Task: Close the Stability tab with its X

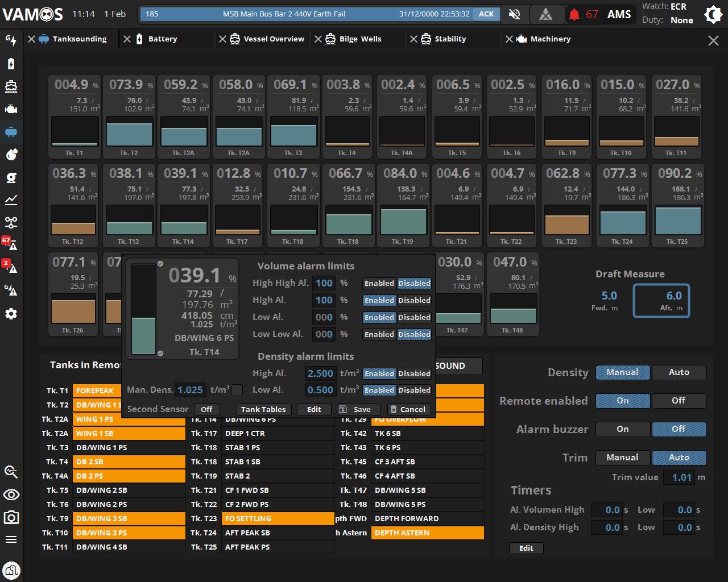Action: pyautogui.click(x=413, y=39)
